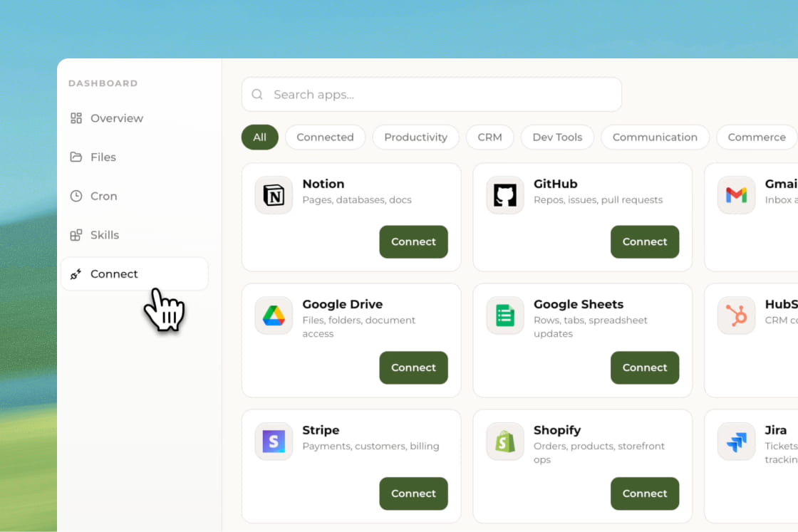Click the Shopify bag logo

(505, 442)
